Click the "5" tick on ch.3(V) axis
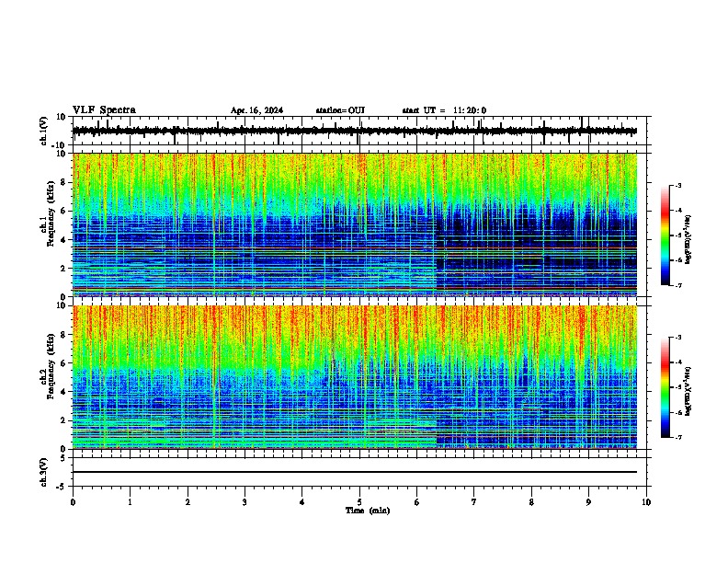The width and height of the screenshot is (728, 563). click(64, 458)
